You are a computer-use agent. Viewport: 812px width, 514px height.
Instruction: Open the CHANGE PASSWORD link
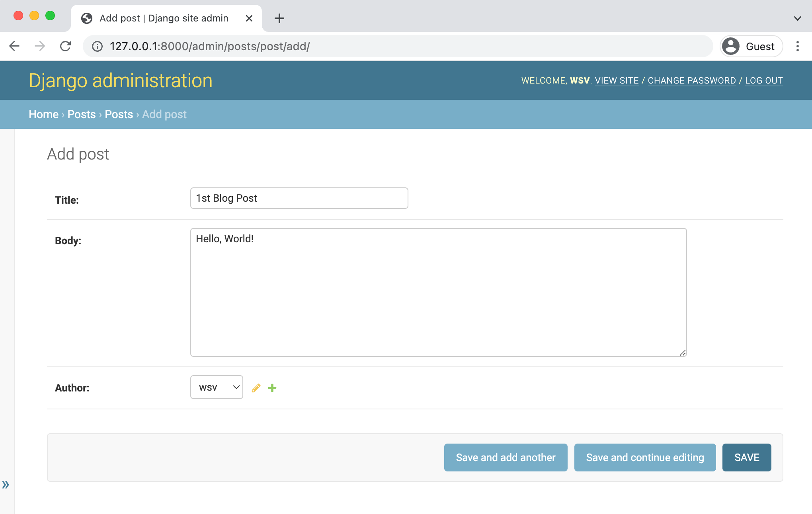[692, 80]
